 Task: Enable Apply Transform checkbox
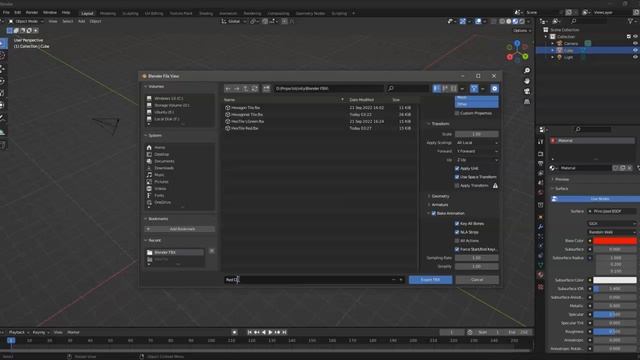457,186
